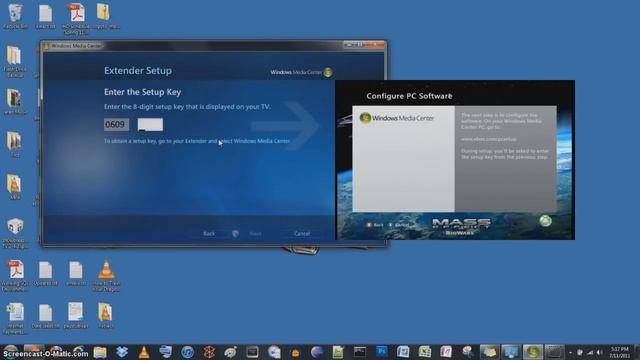640x360 pixels.
Task: Show hidden system tray icons arrow
Action: click(570, 352)
